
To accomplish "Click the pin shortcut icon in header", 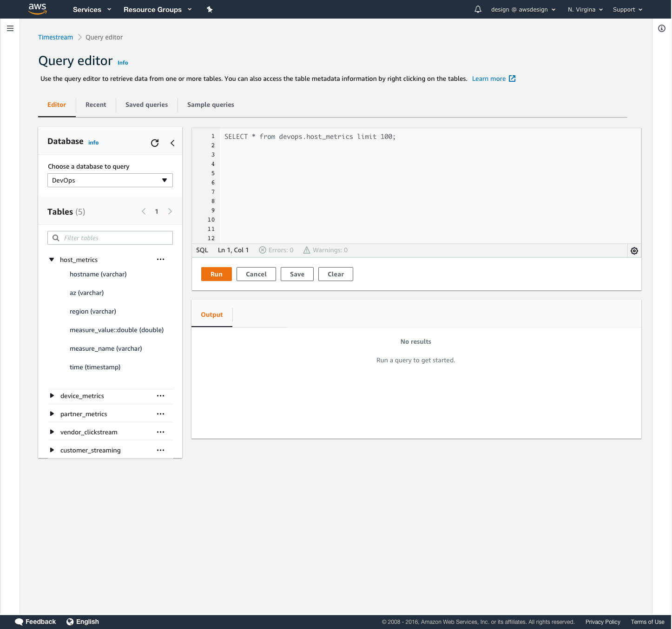I will (210, 9).
